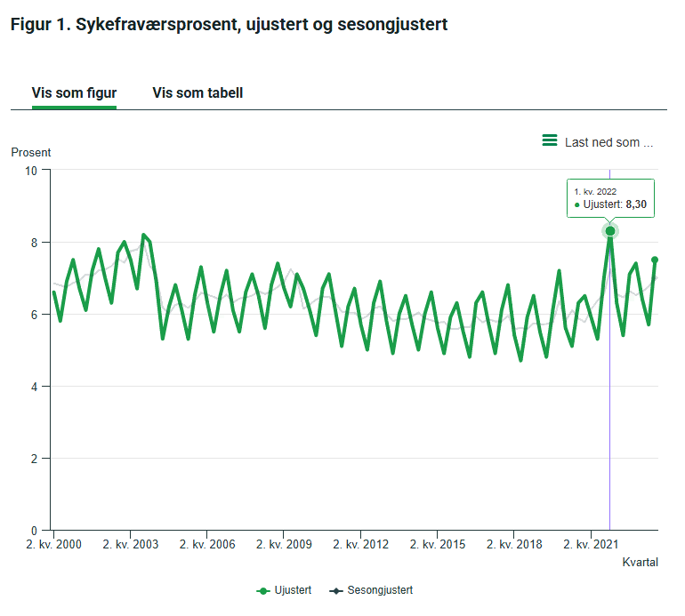Click the tooltip showing Ujustert: 8,30

click(x=610, y=198)
